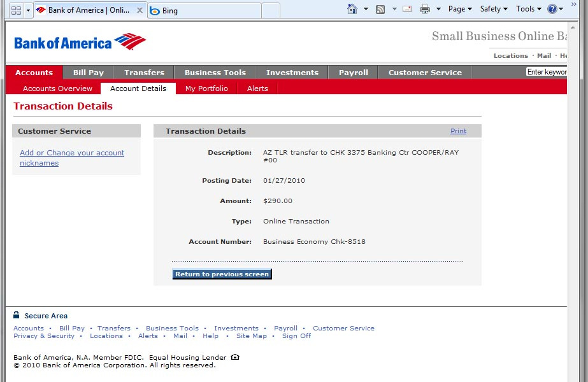Expand the Tools dropdown menu

point(529,9)
